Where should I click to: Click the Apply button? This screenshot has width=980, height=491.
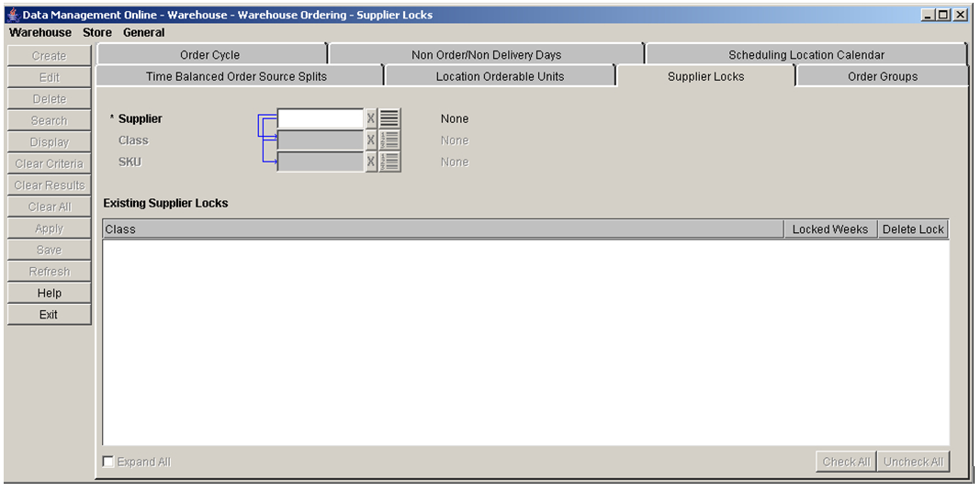[50, 228]
